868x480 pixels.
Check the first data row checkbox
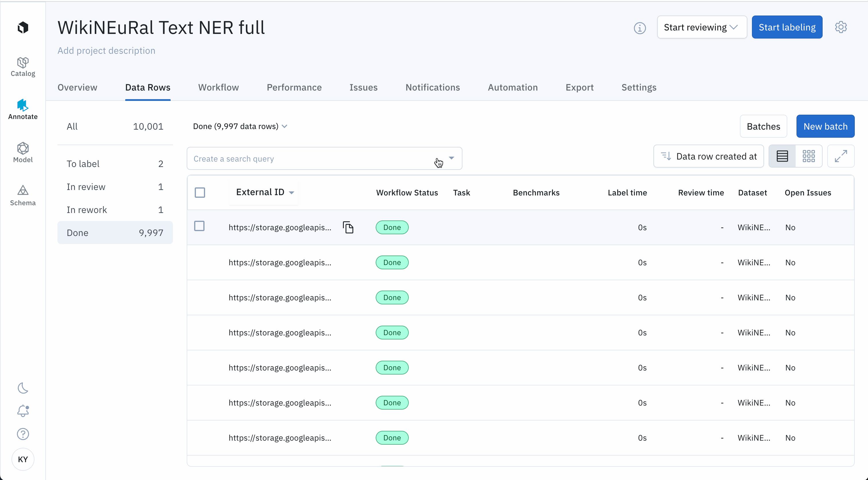click(x=199, y=226)
